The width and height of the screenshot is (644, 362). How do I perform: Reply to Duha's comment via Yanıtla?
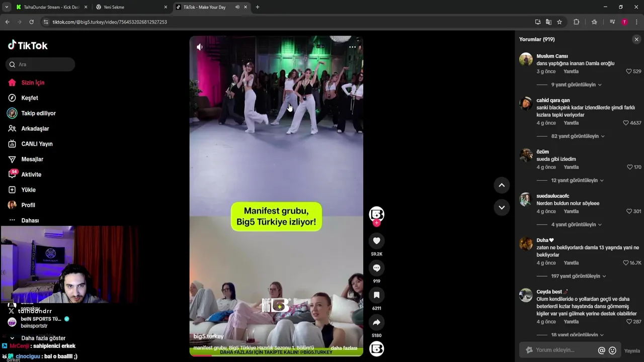click(x=571, y=263)
